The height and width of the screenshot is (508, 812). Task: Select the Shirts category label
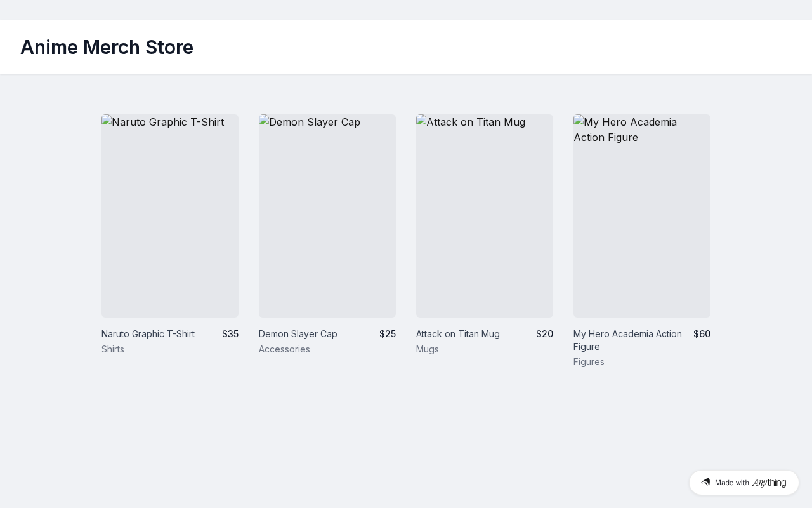(x=113, y=349)
